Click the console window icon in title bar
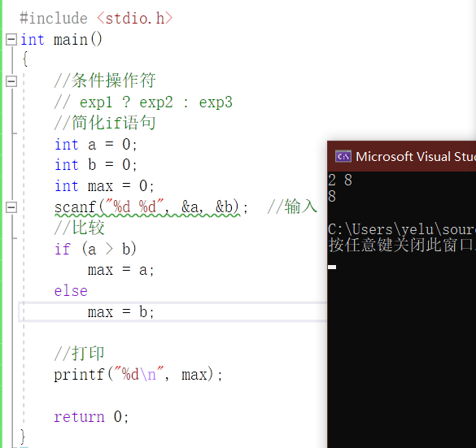Screen dimensions: 476x448 pyautogui.click(x=343, y=156)
